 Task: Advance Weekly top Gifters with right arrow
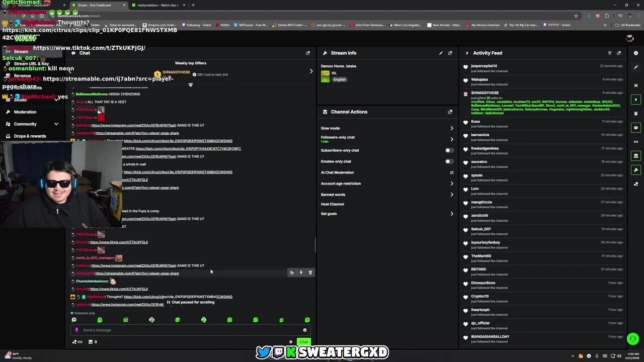(311, 71)
